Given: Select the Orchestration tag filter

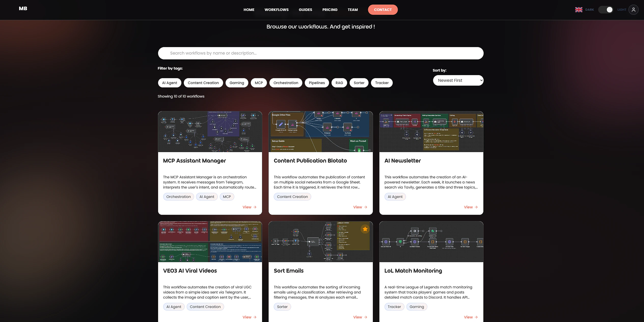Looking at the screenshot, I should click(x=285, y=83).
